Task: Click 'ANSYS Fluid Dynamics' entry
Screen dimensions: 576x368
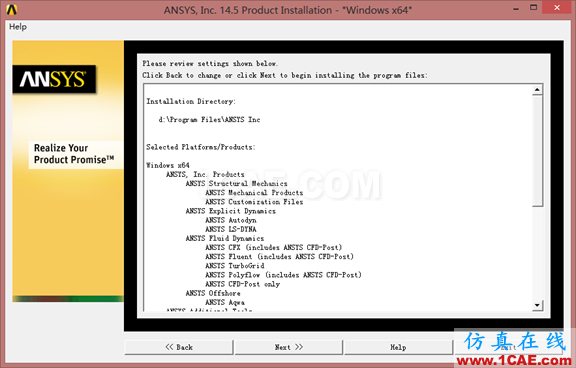Action: click(225, 238)
